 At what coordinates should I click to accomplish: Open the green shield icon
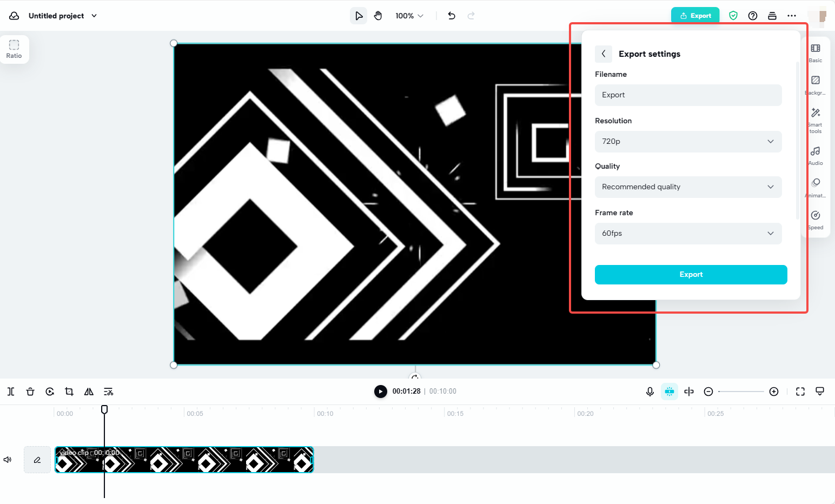pyautogui.click(x=733, y=16)
